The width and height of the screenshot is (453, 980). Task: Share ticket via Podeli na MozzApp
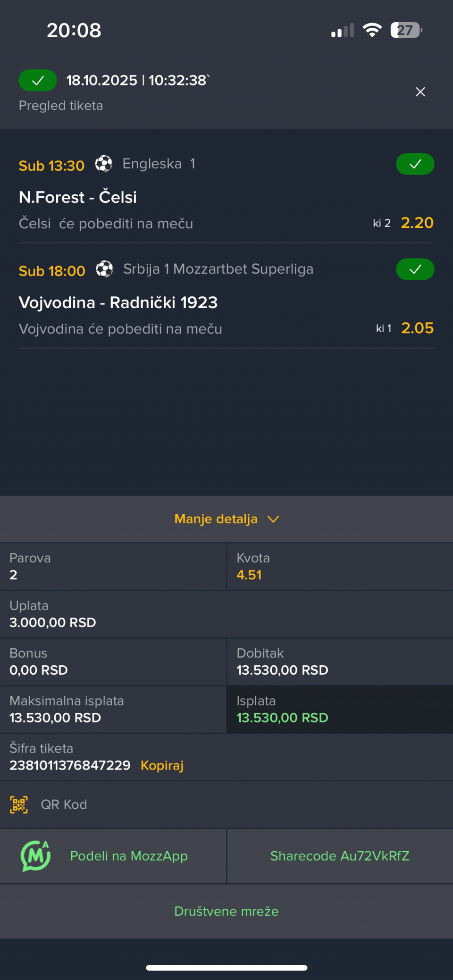click(x=129, y=856)
